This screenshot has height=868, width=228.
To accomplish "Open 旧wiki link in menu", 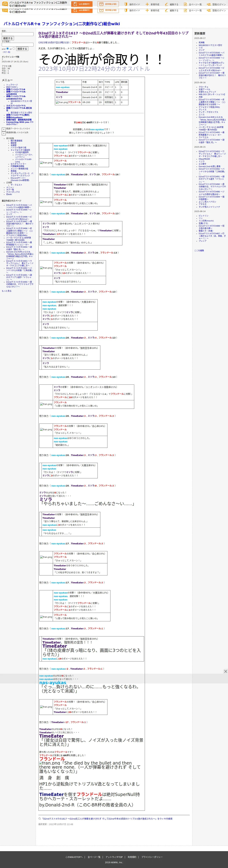I will (x=9, y=194).
